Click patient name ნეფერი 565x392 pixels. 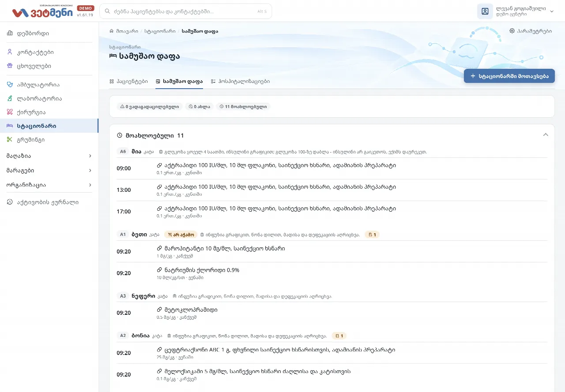tap(143, 296)
